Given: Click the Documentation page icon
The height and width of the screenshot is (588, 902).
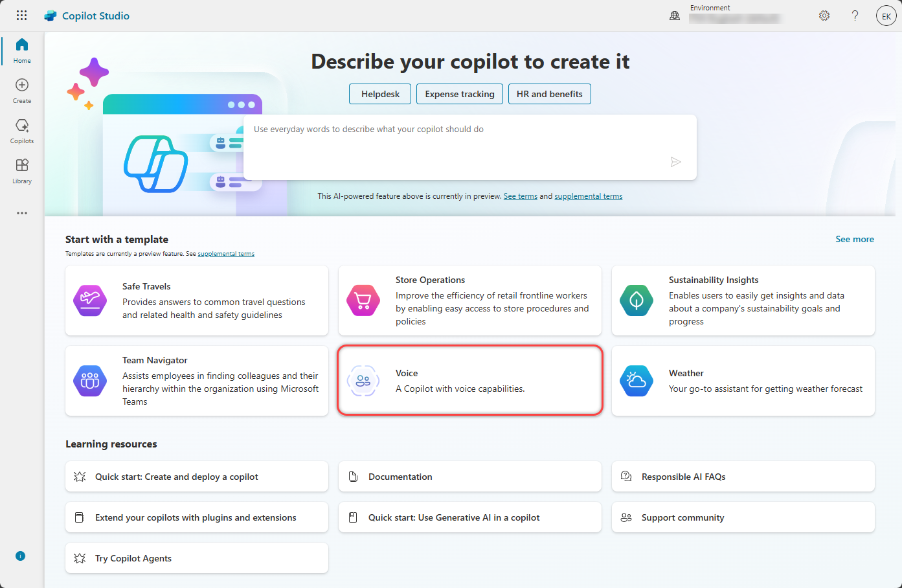Looking at the screenshot, I should pyautogui.click(x=353, y=477).
